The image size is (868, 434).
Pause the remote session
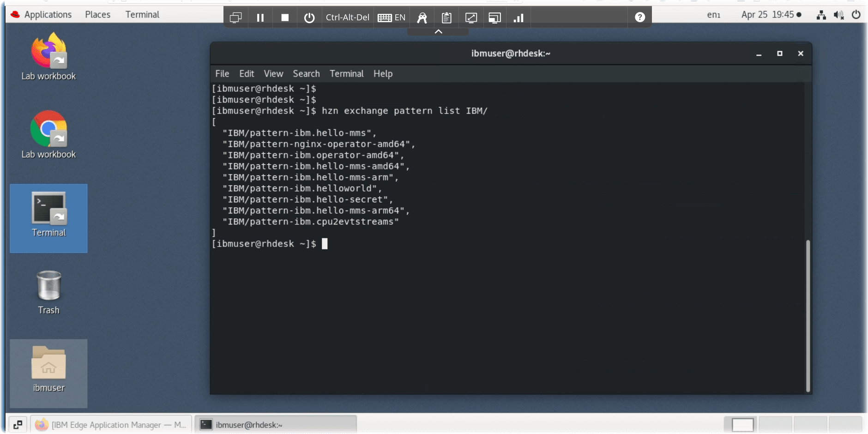[260, 18]
